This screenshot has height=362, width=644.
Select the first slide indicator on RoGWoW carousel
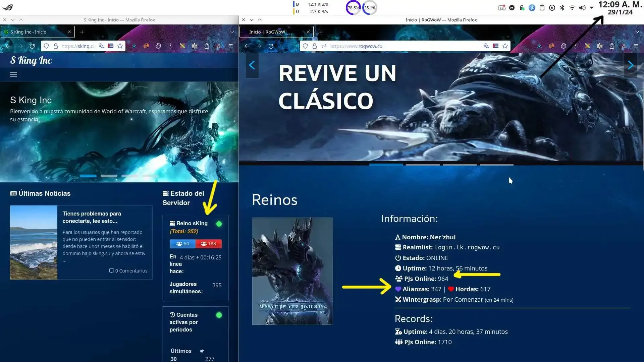click(x=386, y=165)
